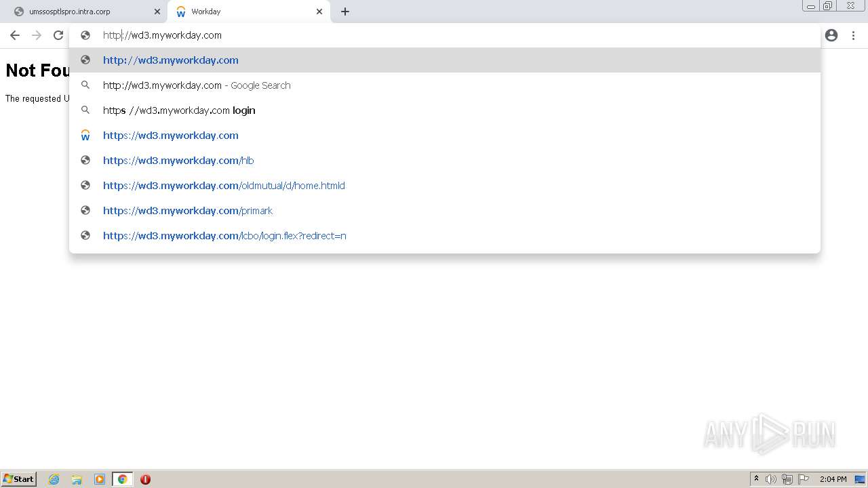The width and height of the screenshot is (868, 488).
Task: Switch to the Workday tab
Action: tap(249, 12)
